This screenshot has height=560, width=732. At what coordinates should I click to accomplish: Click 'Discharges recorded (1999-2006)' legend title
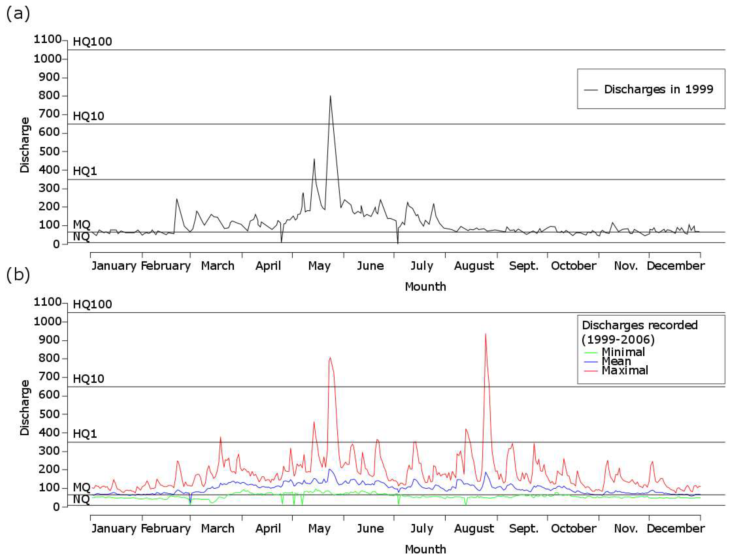[x=639, y=332]
